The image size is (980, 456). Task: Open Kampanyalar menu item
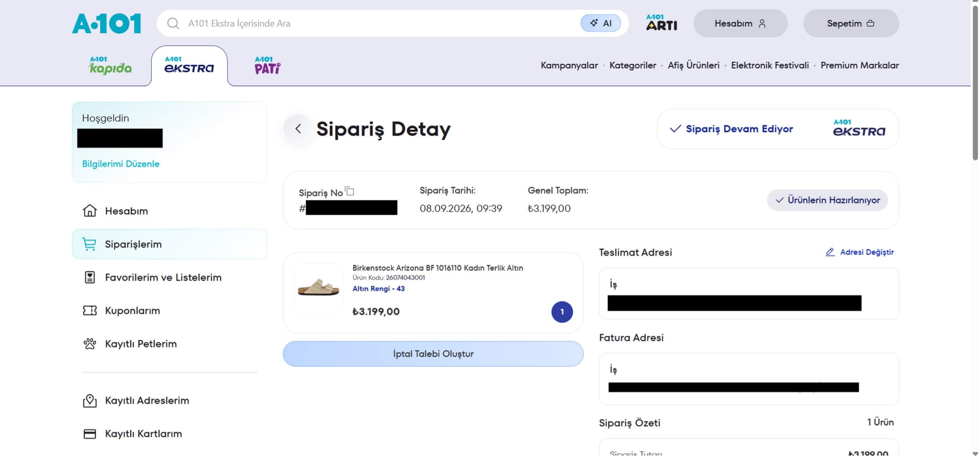click(x=569, y=65)
